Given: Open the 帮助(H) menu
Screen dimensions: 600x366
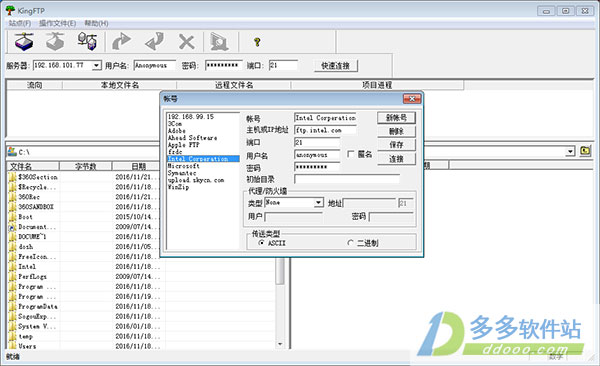Looking at the screenshot, I should click(x=96, y=23).
